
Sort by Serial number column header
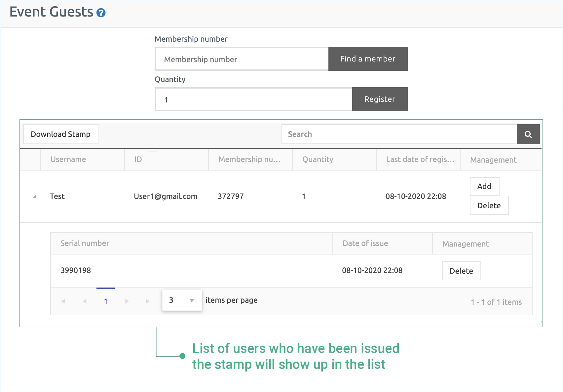click(192, 243)
